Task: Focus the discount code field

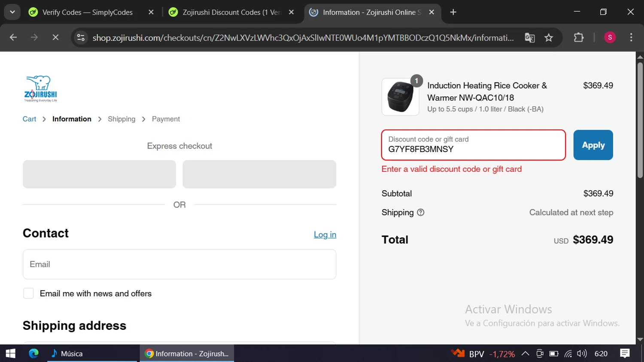Action: click(473, 145)
